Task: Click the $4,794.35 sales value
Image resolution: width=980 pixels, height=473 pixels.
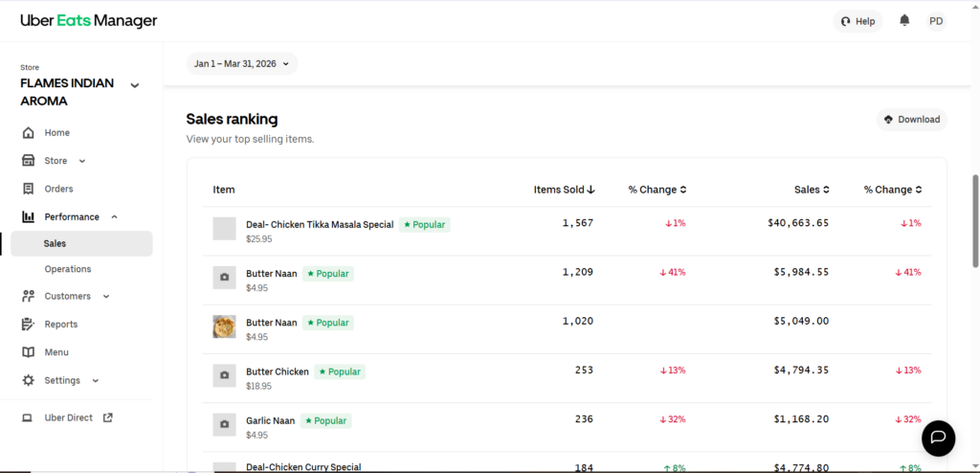Action: [x=802, y=370]
